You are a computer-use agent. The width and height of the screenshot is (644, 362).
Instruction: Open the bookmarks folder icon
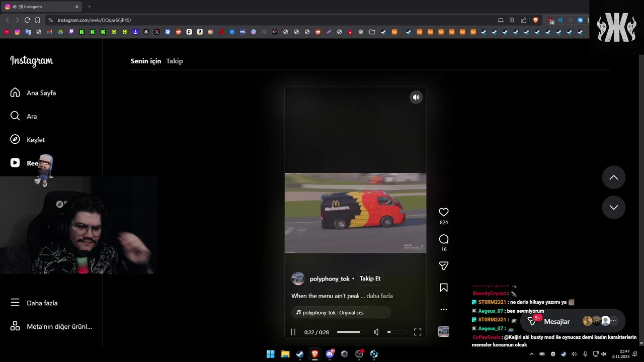point(372,32)
